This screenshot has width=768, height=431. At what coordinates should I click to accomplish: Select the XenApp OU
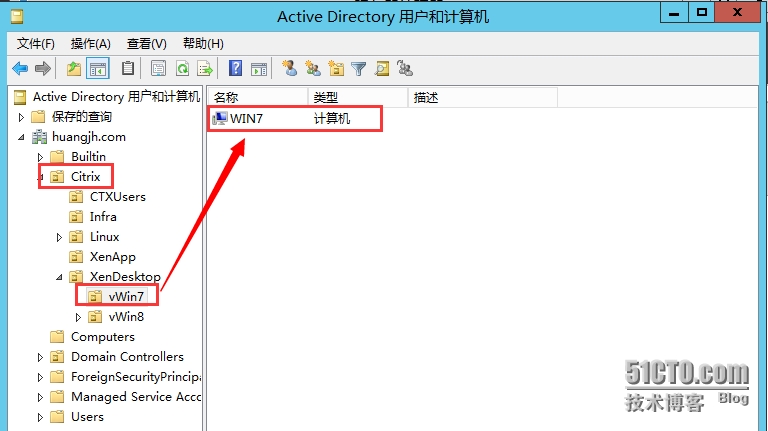click(x=113, y=257)
